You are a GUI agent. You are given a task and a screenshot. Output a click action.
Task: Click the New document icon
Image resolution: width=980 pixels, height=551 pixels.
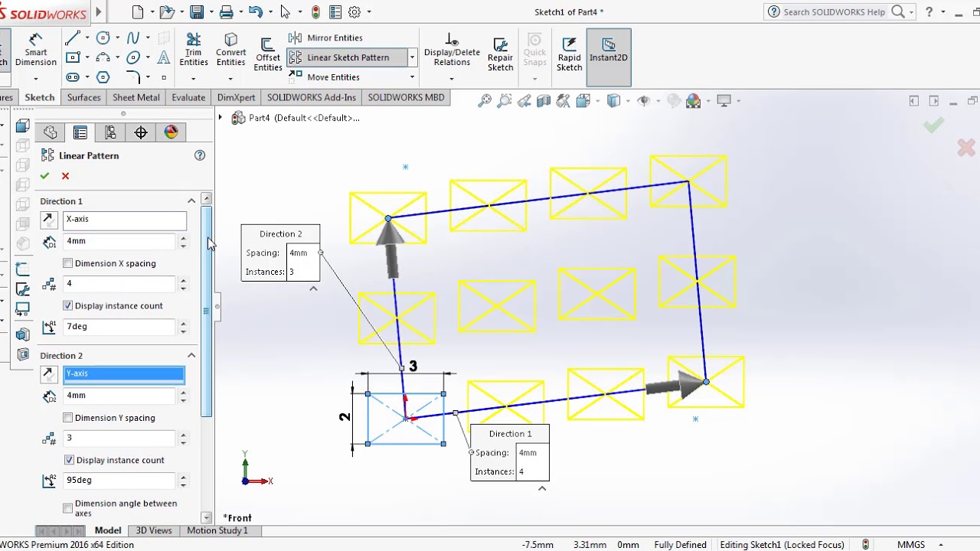coord(138,11)
